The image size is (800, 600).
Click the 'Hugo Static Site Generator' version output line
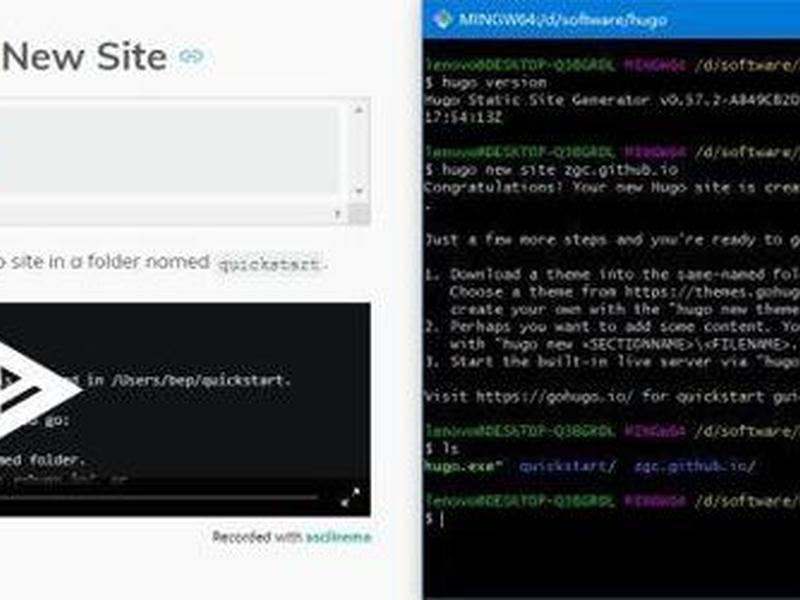[x=612, y=100]
